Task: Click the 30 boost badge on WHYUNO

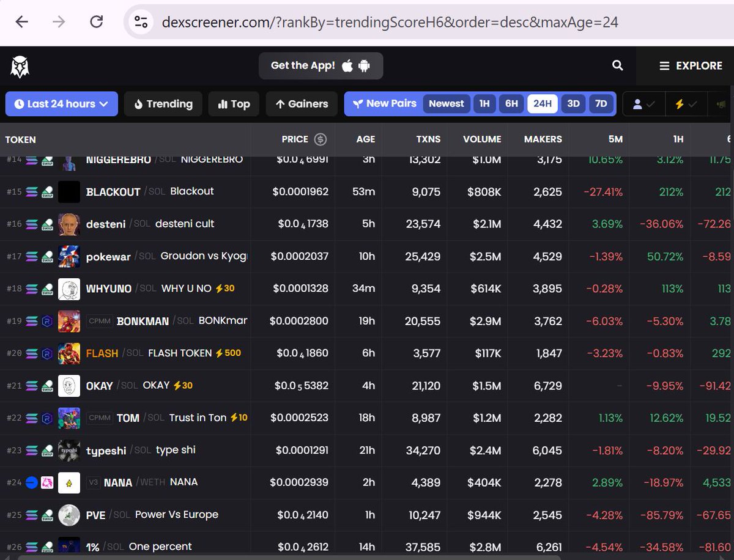Action: point(224,288)
